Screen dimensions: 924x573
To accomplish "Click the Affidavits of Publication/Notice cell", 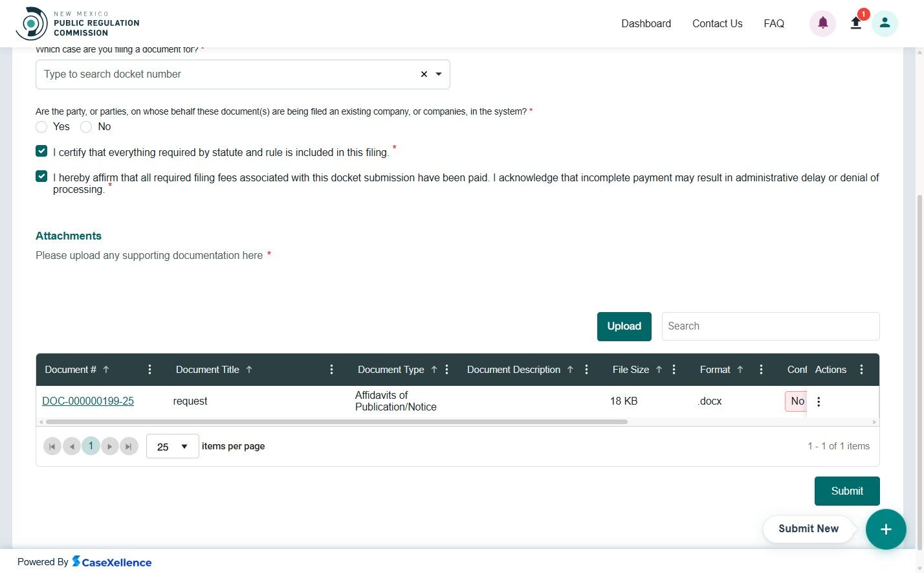I will 396,401.
